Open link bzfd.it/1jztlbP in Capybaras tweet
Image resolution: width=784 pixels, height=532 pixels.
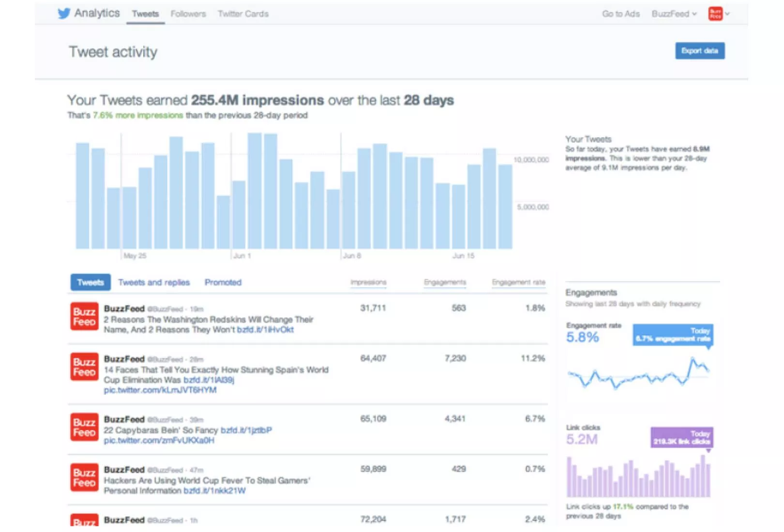(246, 430)
